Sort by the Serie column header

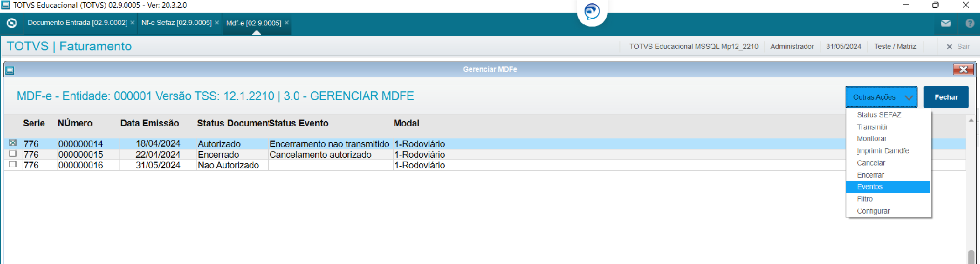click(34, 123)
